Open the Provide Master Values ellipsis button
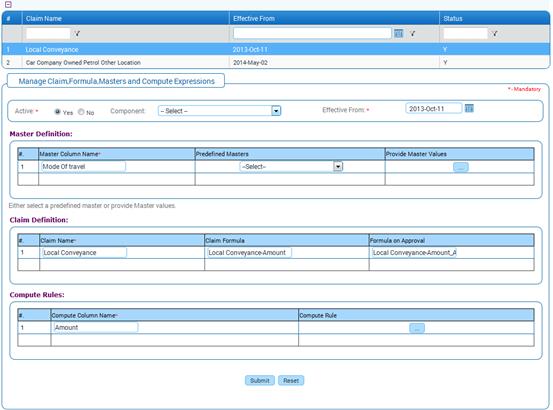 click(461, 167)
